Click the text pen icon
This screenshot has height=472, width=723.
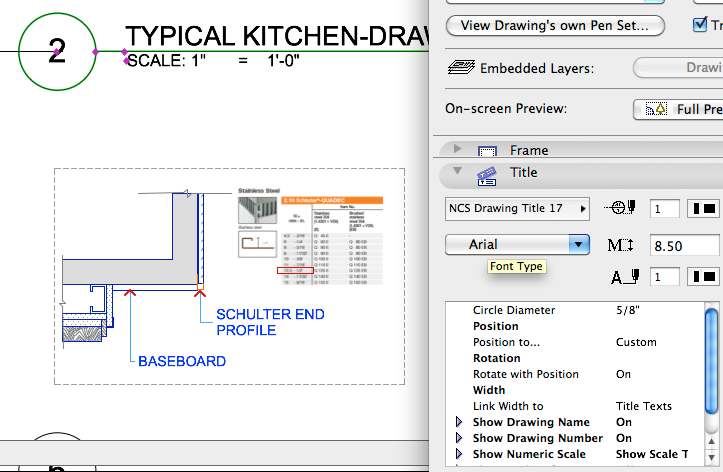point(625,277)
